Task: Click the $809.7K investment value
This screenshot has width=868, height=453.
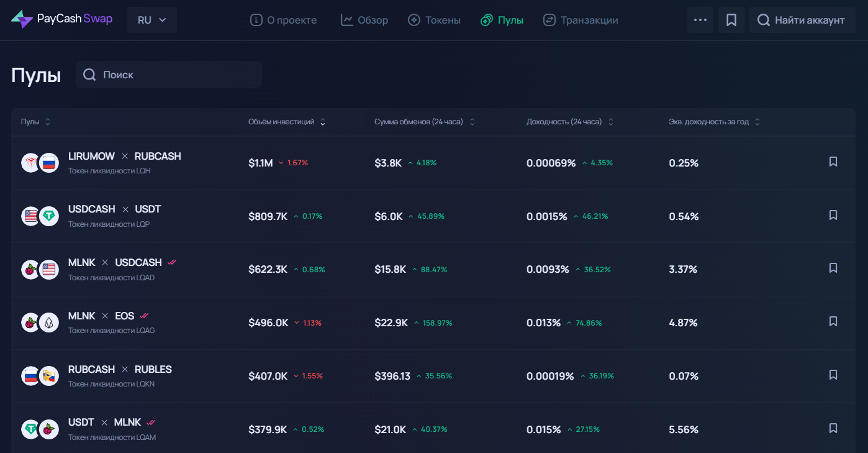Action: (268, 216)
